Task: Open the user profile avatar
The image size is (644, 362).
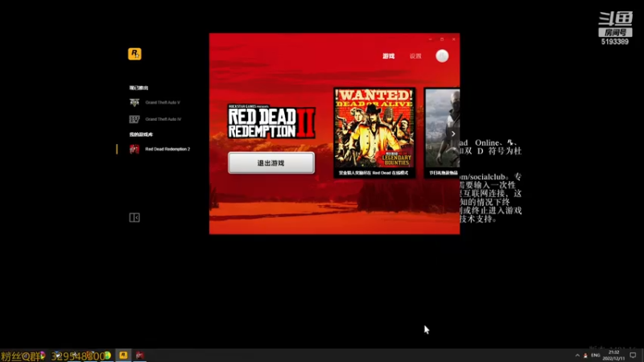Action: tap(442, 56)
